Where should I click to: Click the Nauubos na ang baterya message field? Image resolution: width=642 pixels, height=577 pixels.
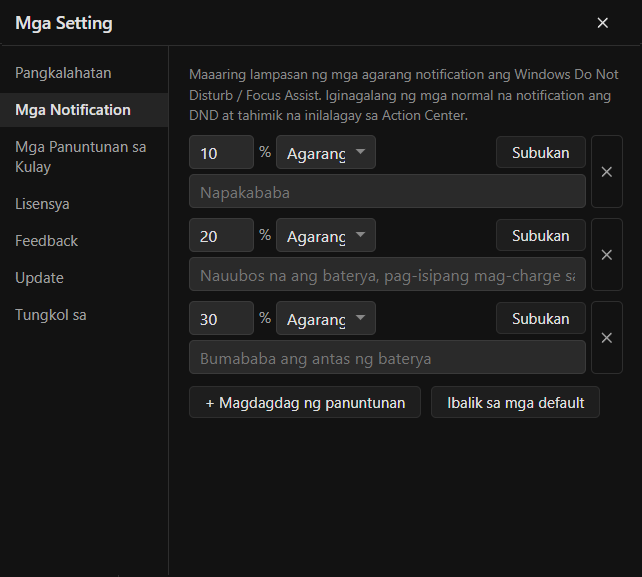(x=387, y=274)
